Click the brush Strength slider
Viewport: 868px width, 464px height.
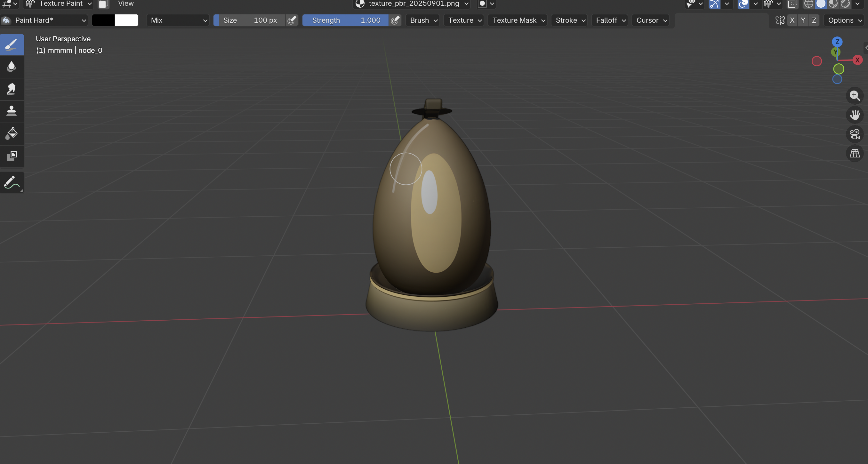point(346,20)
